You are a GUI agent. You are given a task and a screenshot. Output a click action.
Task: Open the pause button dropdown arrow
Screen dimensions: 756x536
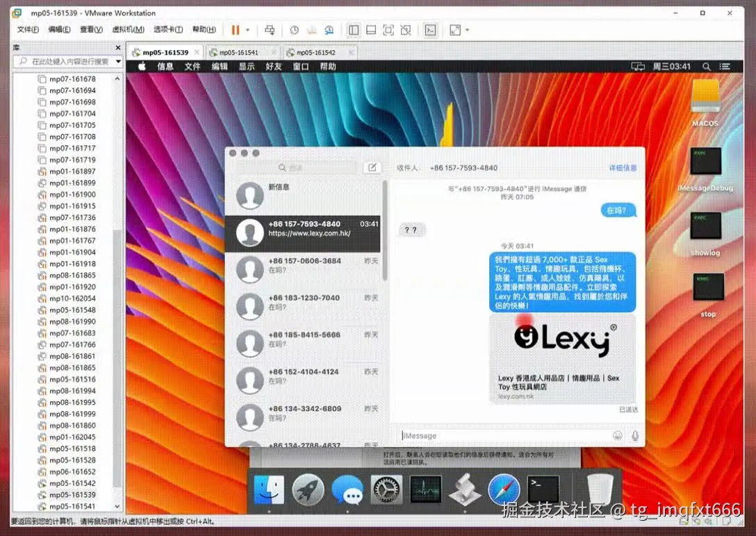click(x=248, y=30)
